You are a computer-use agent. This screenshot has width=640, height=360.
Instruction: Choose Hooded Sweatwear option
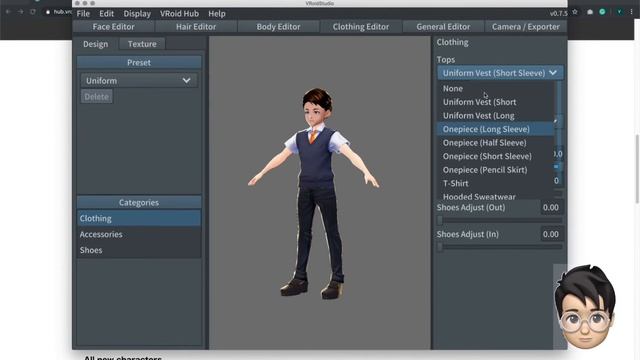click(496, 196)
